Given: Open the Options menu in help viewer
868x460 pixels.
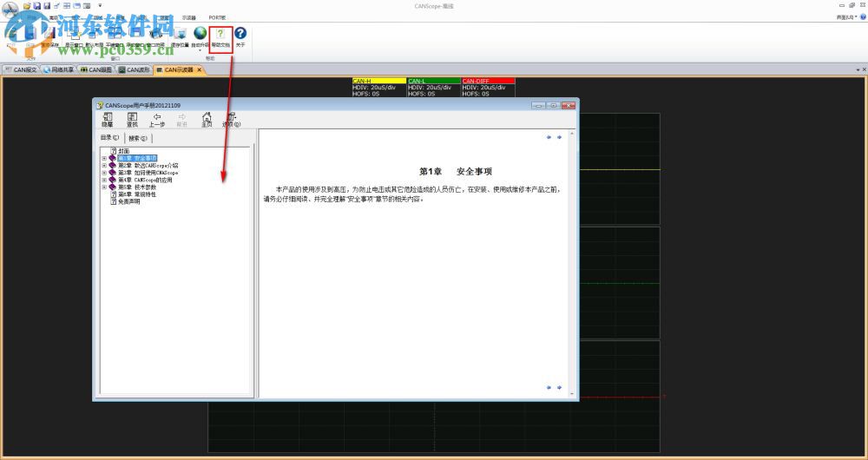Looking at the screenshot, I should (232, 120).
